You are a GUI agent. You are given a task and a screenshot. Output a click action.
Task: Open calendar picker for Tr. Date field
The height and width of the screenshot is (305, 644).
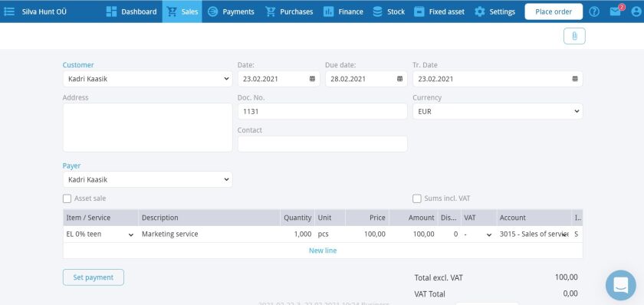tap(575, 79)
